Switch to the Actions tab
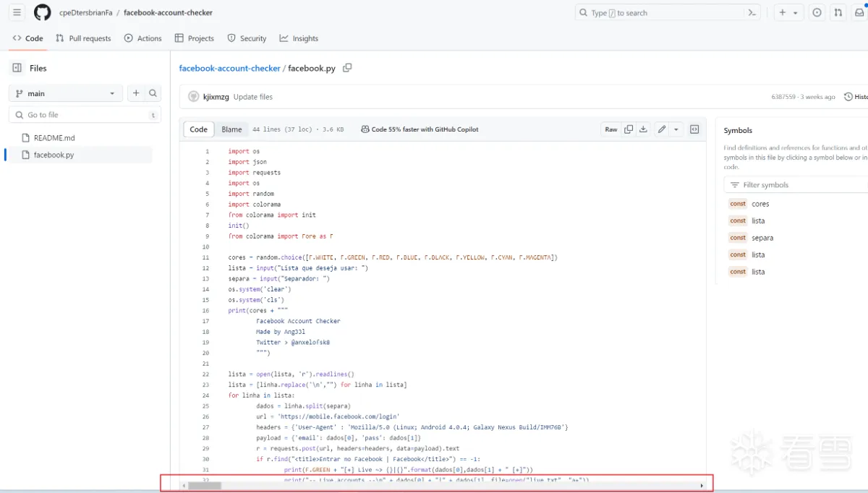Viewport: 868px width, 493px height. pos(142,38)
